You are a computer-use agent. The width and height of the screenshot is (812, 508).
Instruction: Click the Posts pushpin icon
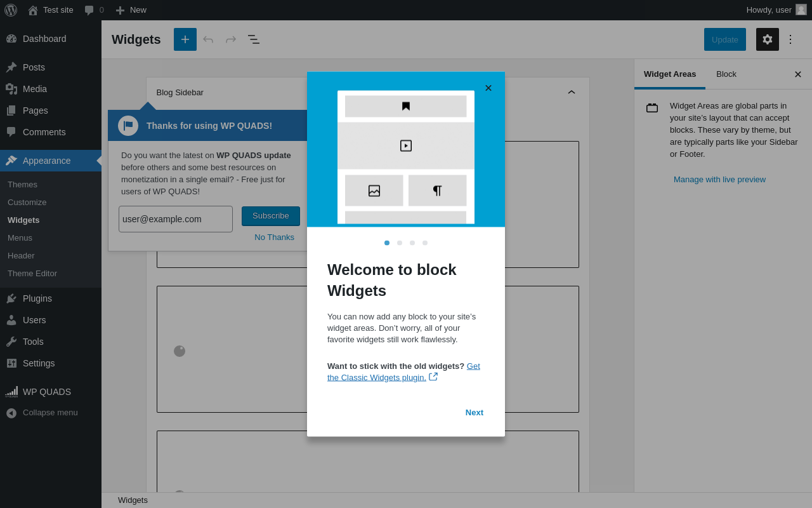(x=11, y=67)
